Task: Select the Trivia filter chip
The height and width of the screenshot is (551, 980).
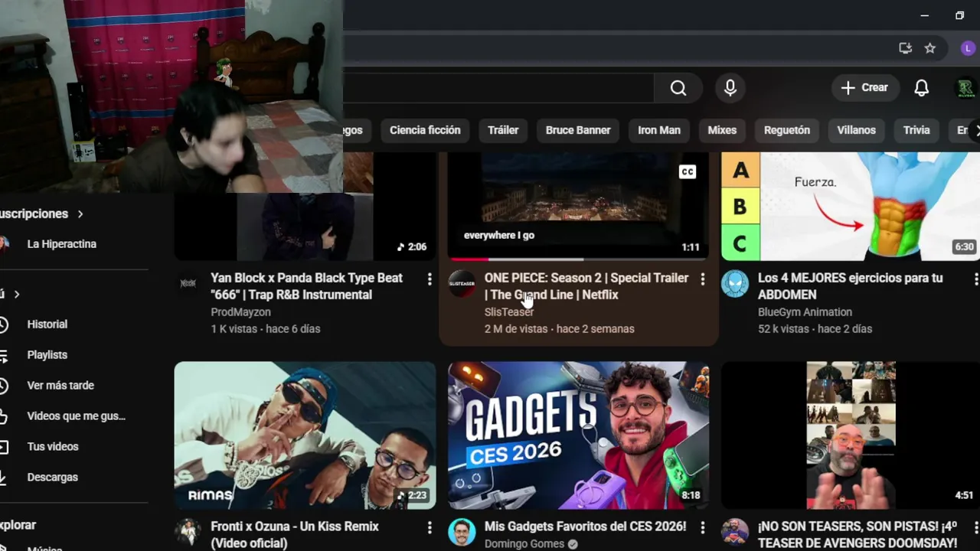Action: (916, 130)
